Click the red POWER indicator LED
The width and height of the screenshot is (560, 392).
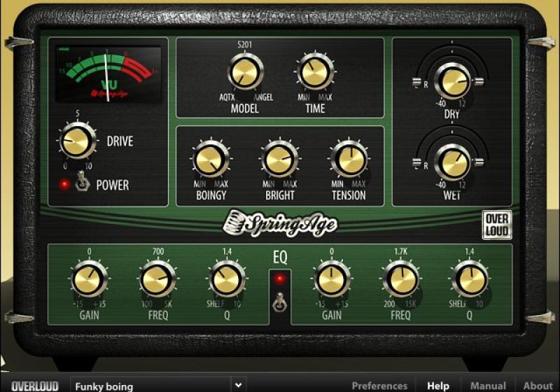click(64, 184)
